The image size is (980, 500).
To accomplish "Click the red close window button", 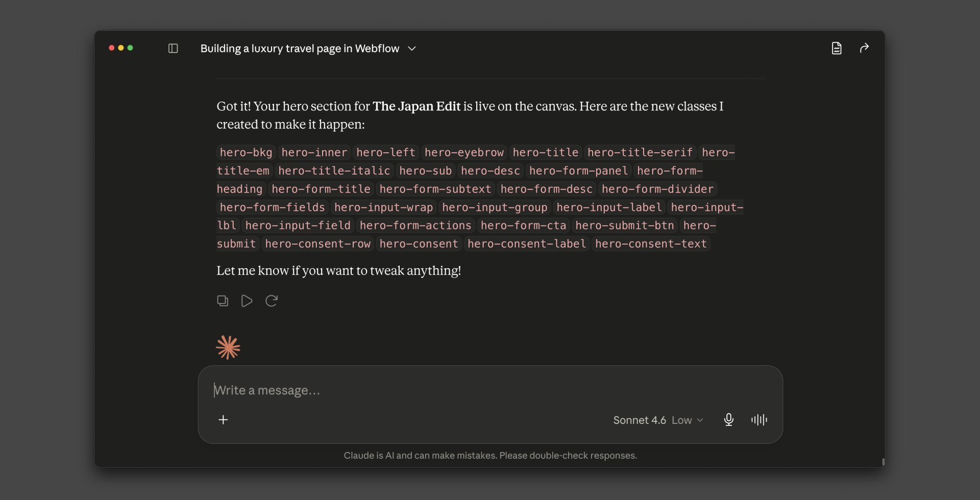I will tap(112, 48).
